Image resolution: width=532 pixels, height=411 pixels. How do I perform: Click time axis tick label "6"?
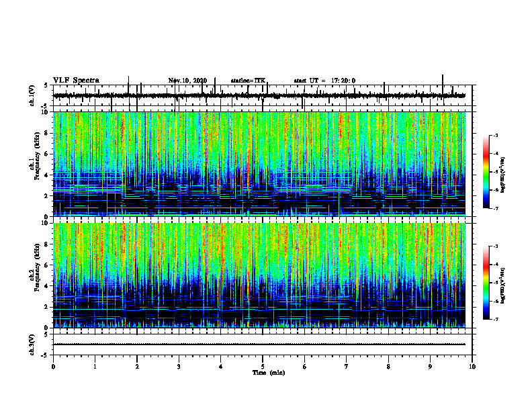coord(305,367)
